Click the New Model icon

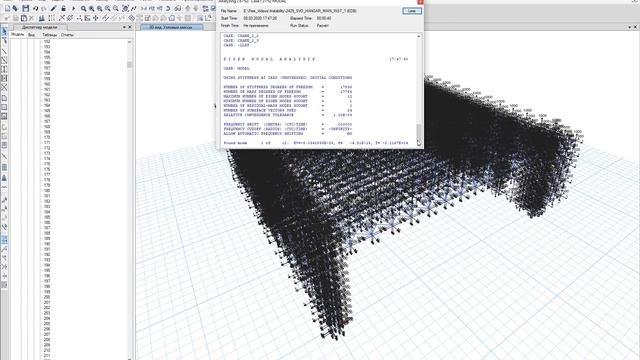click(8, 9)
